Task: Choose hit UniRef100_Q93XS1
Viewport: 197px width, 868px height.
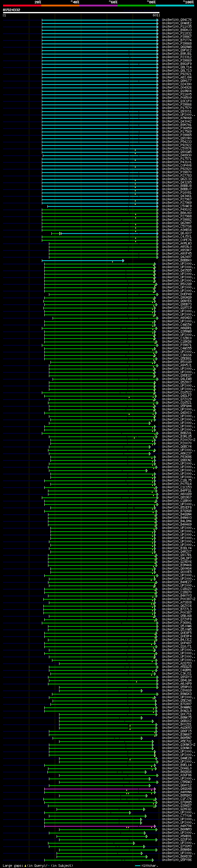Action: (x=177, y=111)
